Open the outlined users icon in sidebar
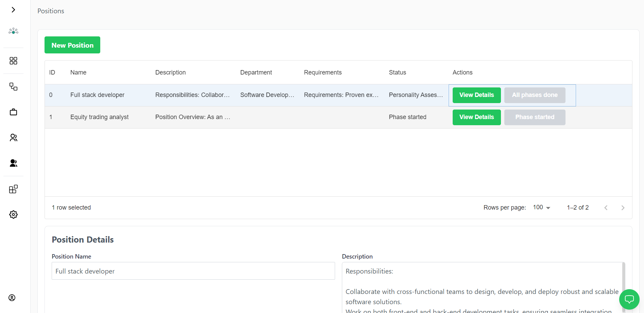This screenshot has height=313, width=644. point(13,137)
